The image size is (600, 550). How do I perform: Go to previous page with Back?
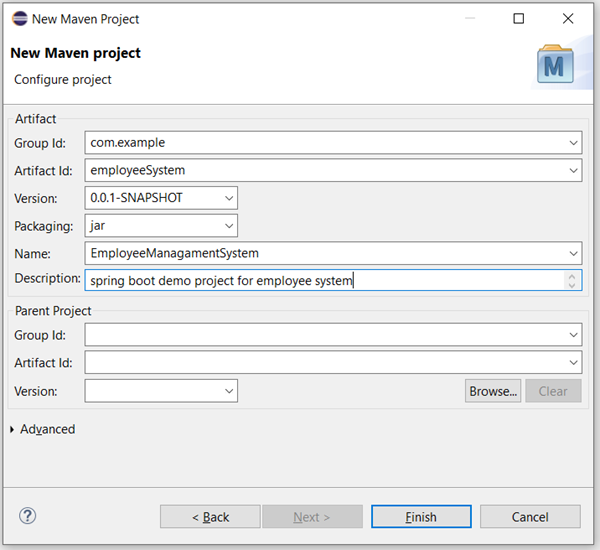(x=210, y=517)
